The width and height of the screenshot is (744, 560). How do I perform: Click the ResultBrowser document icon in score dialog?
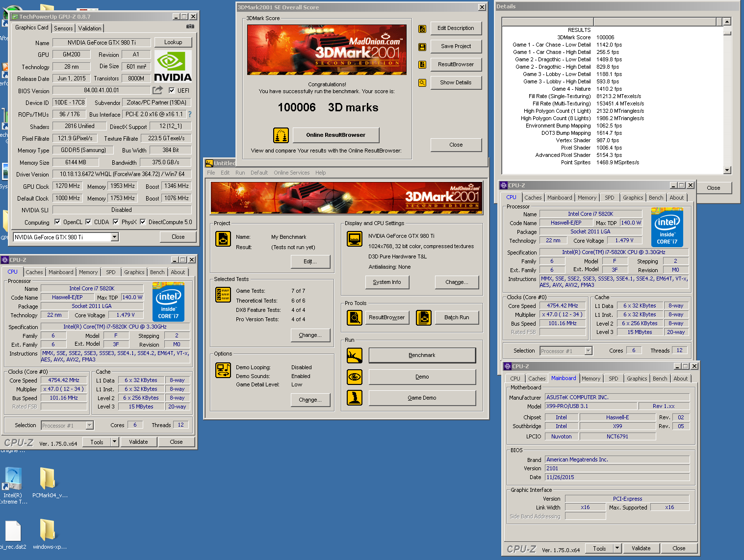422,65
